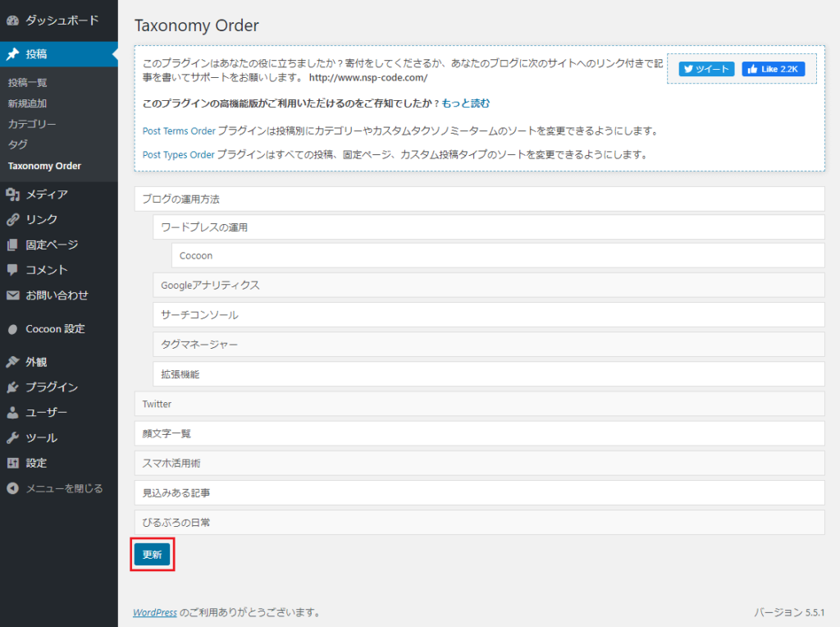840x627 pixels.
Task: Click the http://www.nsp-code.com/ URL text
Action: (368, 78)
